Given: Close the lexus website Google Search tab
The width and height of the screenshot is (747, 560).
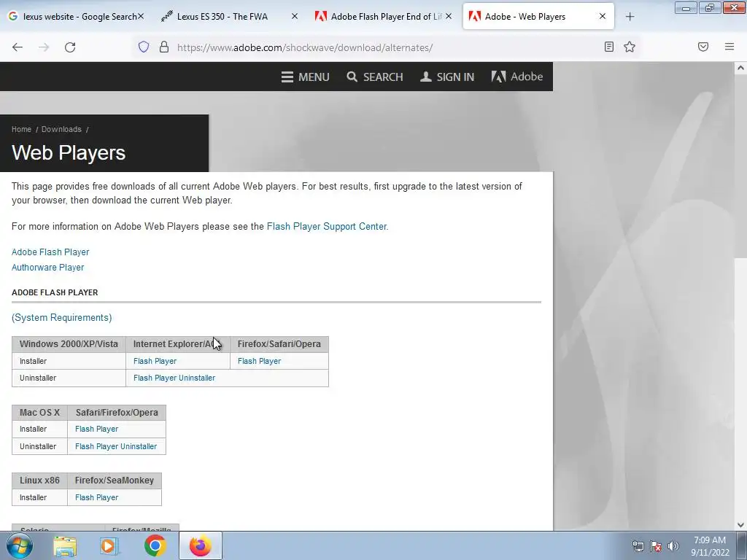Looking at the screenshot, I should pyautogui.click(x=141, y=16).
